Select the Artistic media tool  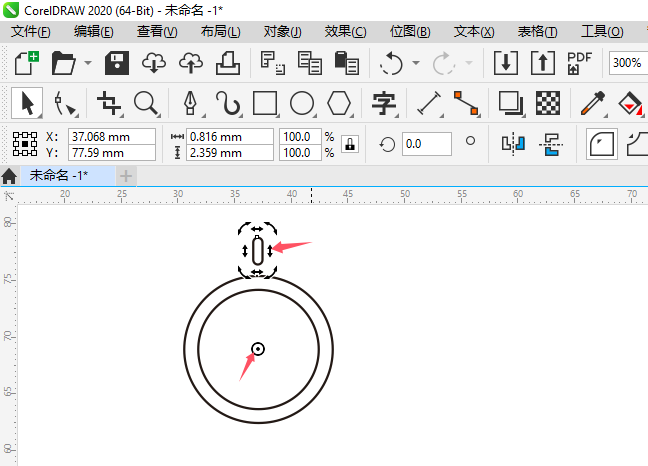[228, 103]
